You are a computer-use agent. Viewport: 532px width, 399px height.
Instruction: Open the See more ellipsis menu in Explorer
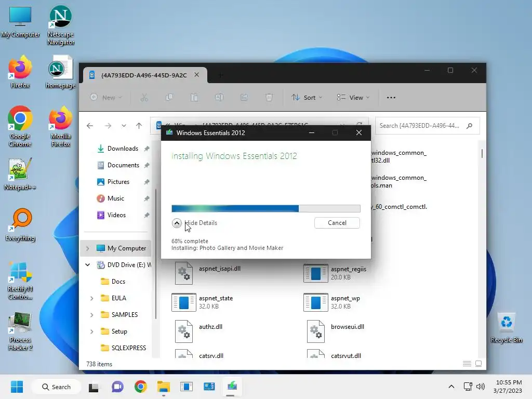point(391,98)
